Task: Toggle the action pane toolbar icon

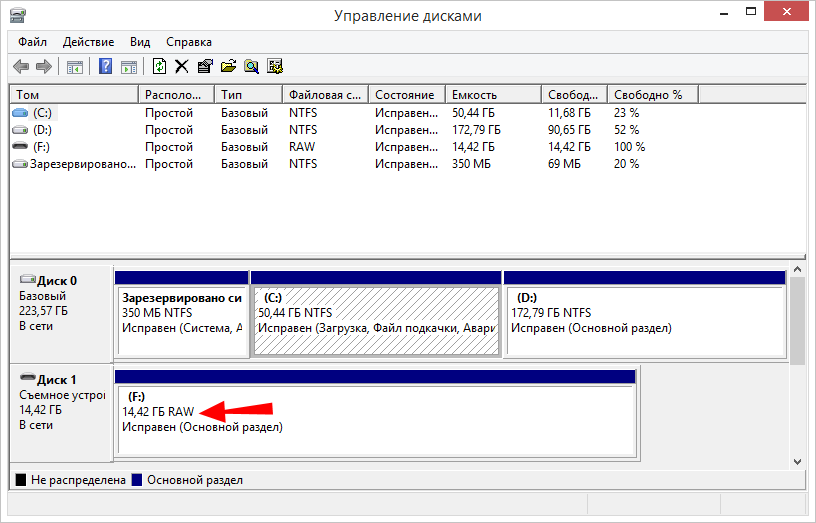Action: [x=129, y=67]
